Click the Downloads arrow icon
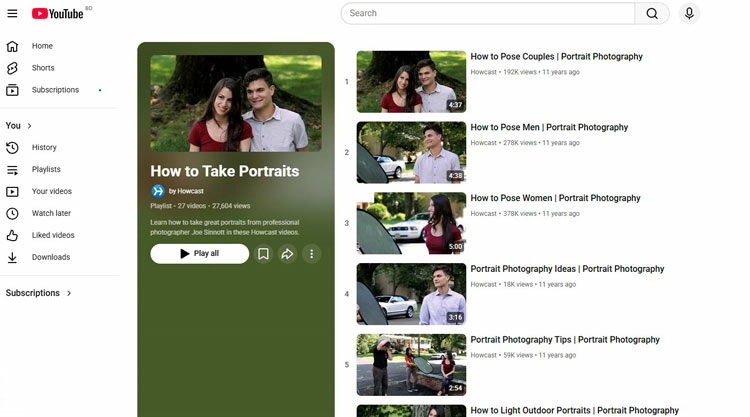The width and height of the screenshot is (750, 417). tap(12, 257)
